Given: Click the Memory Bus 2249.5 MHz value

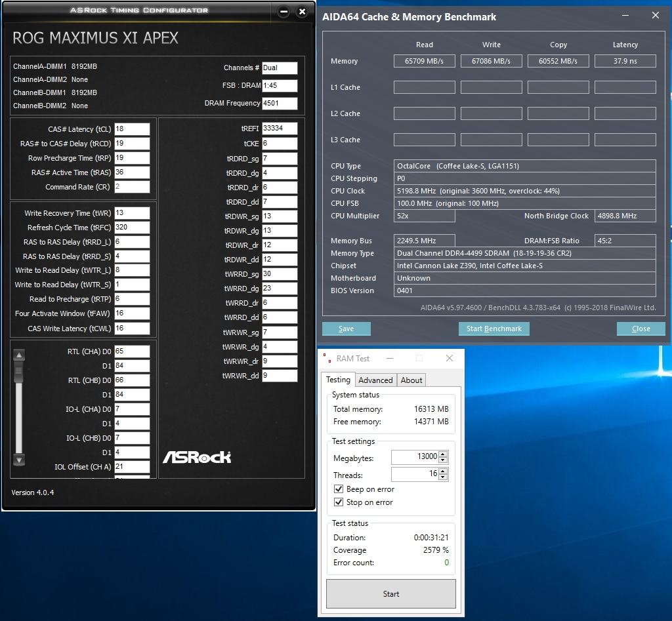Looking at the screenshot, I should tap(425, 241).
